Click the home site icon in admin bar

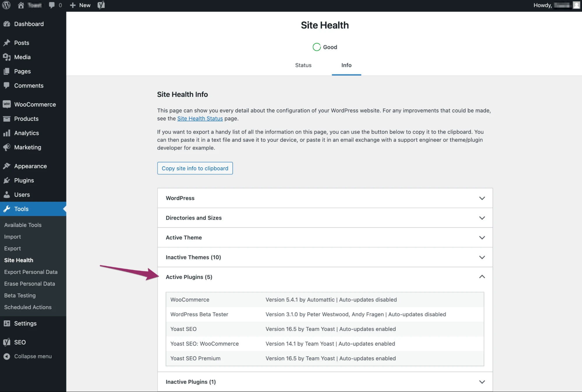(x=21, y=5)
